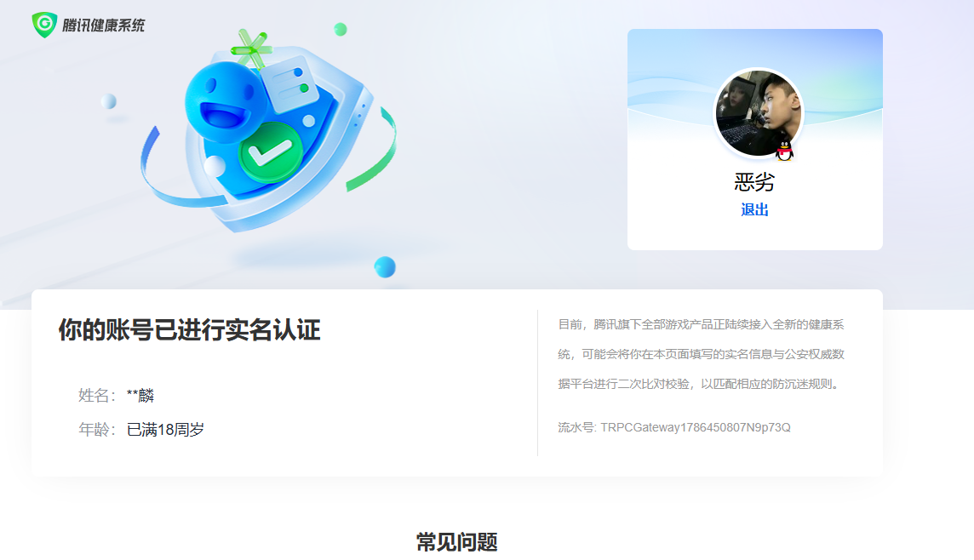Click the 姓名 label
This screenshot has width=974, height=560.
click(96, 396)
